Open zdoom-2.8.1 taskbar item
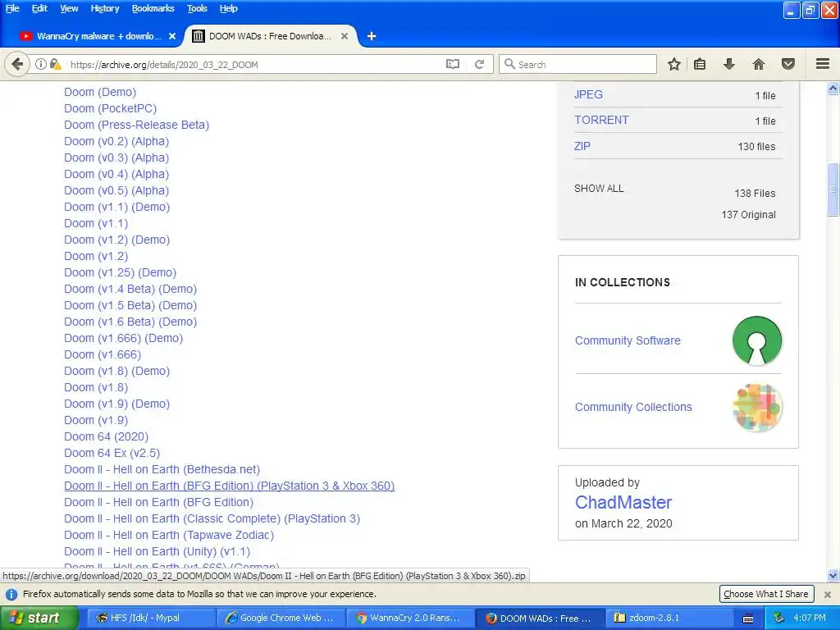Image resolution: width=840 pixels, height=630 pixels. tap(669, 618)
